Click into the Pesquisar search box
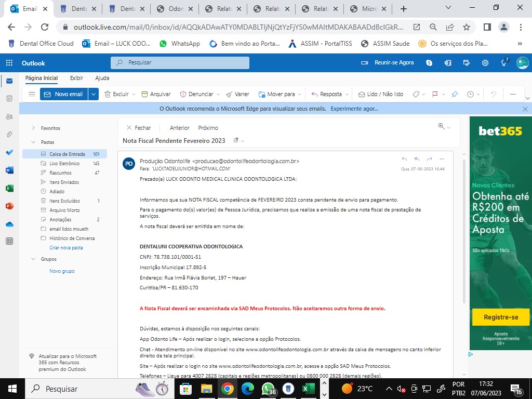 180,63
